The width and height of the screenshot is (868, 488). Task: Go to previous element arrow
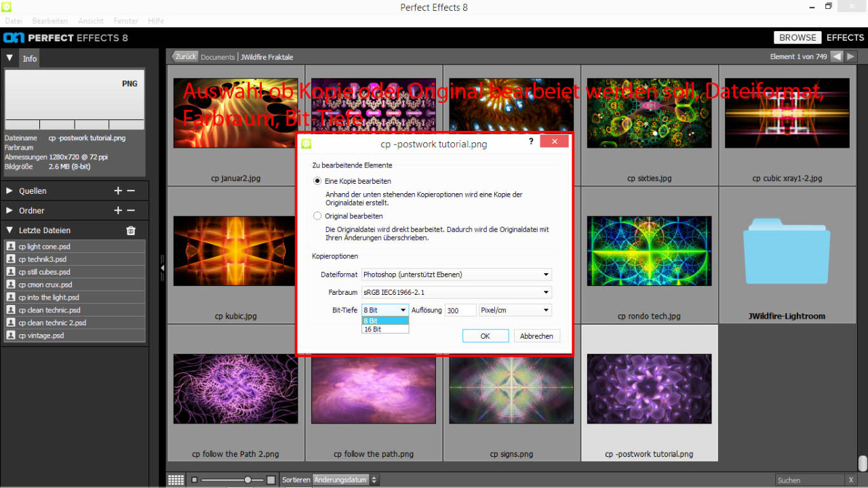point(837,56)
